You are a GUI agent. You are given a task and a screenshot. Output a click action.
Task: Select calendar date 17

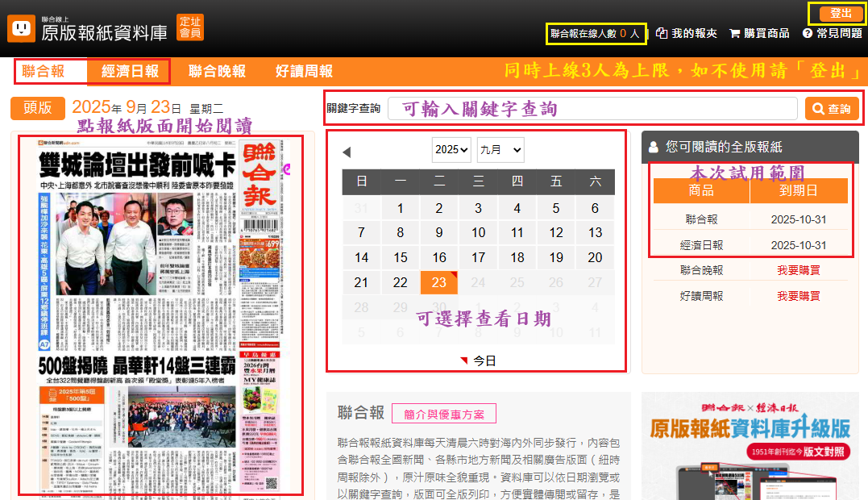point(478,257)
